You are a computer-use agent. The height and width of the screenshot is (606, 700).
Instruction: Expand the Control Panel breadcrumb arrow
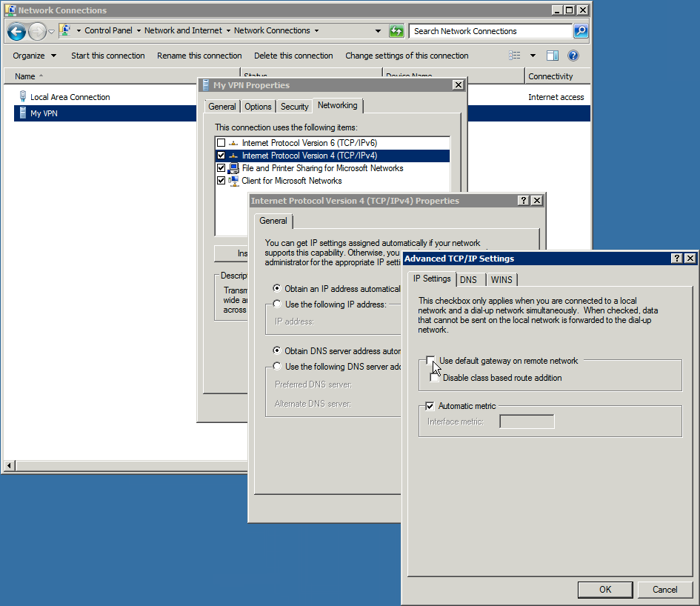[x=139, y=30]
